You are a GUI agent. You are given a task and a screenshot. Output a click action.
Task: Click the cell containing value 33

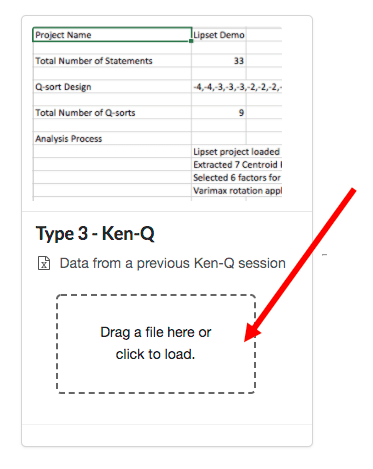point(219,61)
